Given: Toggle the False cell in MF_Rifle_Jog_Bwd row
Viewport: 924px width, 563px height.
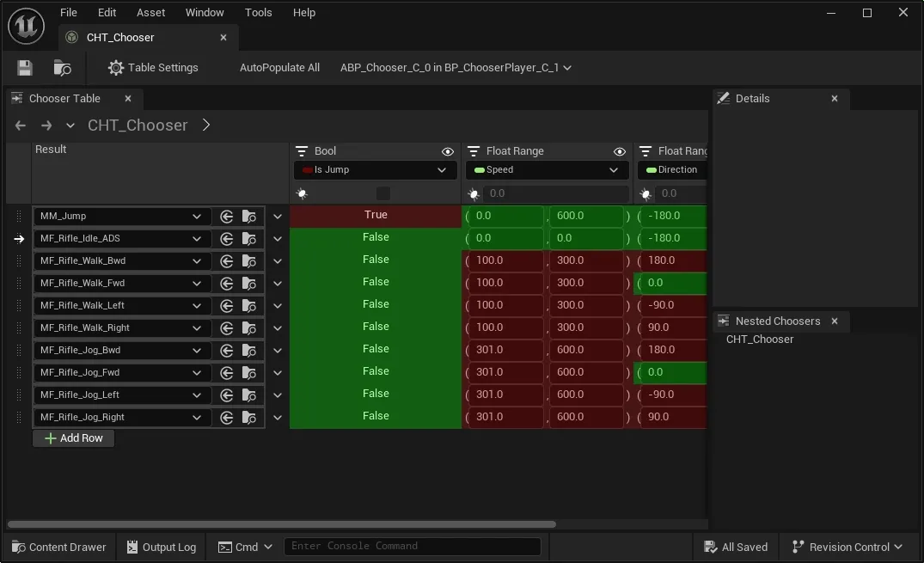Looking at the screenshot, I should pos(376,350).
